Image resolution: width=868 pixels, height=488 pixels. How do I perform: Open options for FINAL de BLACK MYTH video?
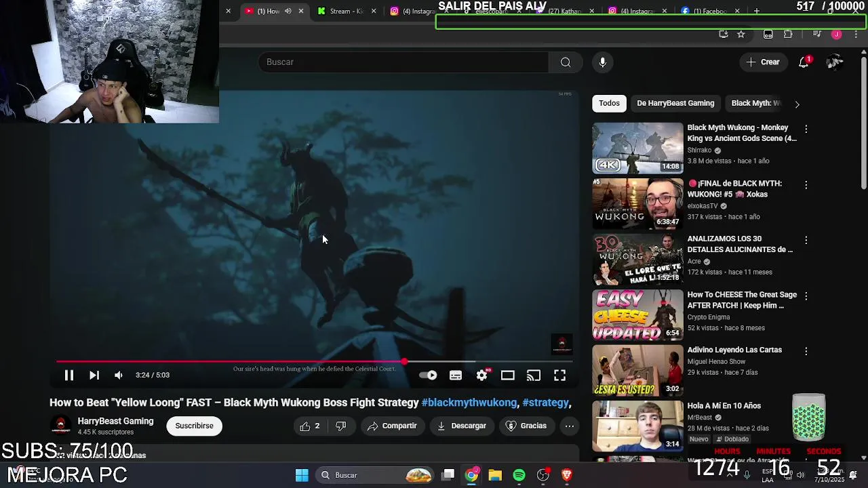click(806, 184)
